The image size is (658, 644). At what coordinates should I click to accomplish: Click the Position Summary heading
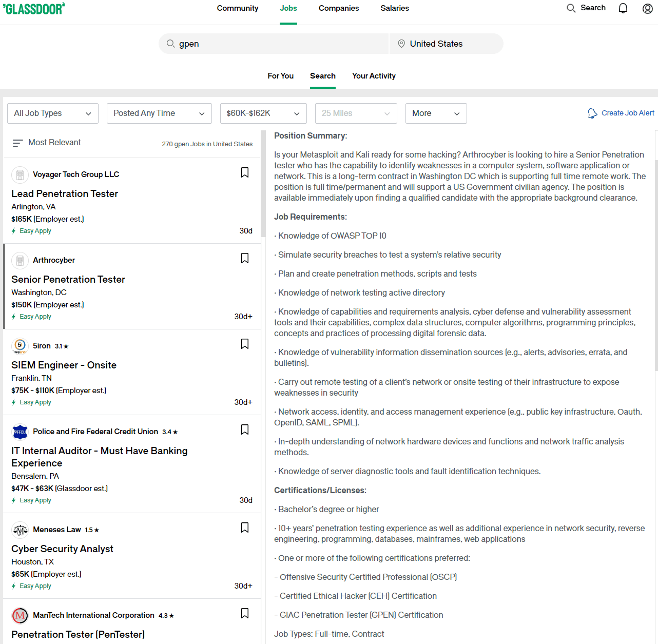click(x=311, y=136)
